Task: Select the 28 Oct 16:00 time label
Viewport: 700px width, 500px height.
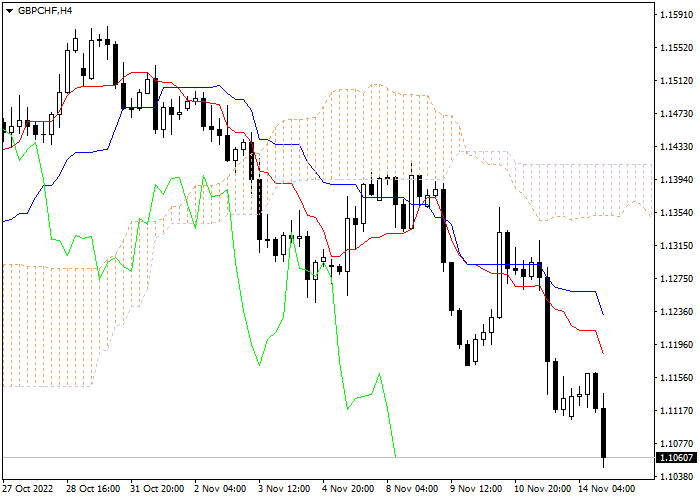Action: pos(93,489)
